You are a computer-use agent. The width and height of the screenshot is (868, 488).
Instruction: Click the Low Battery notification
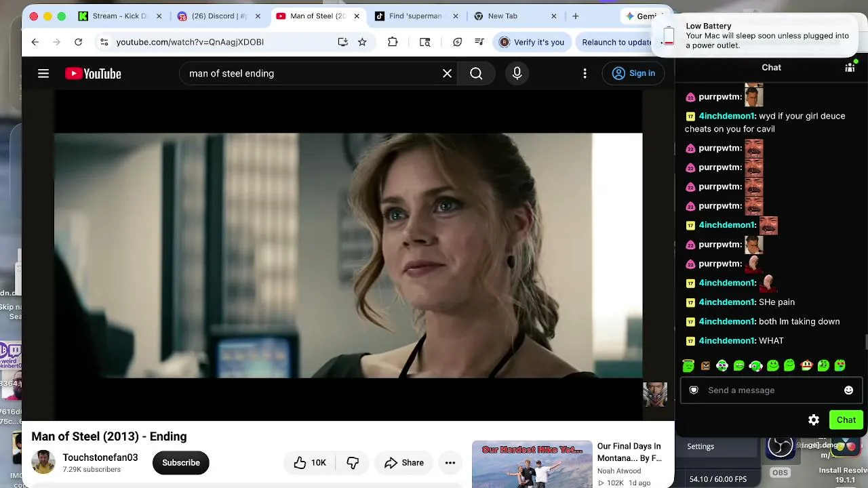point(754,35)
